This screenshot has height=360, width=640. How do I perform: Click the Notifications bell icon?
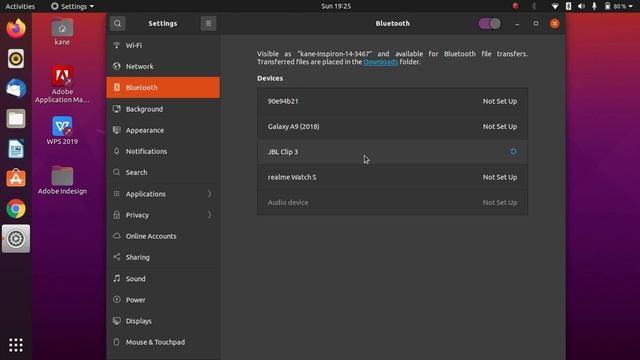pyautogui.click(x=117, y=151)
